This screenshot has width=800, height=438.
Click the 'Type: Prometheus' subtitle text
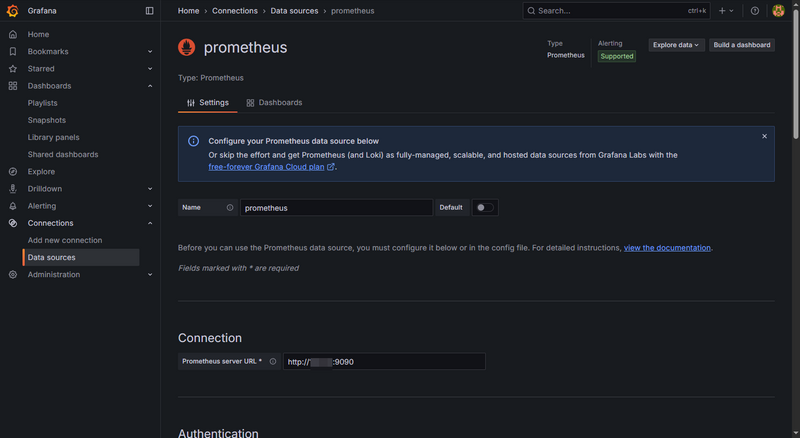coord(211,78)
